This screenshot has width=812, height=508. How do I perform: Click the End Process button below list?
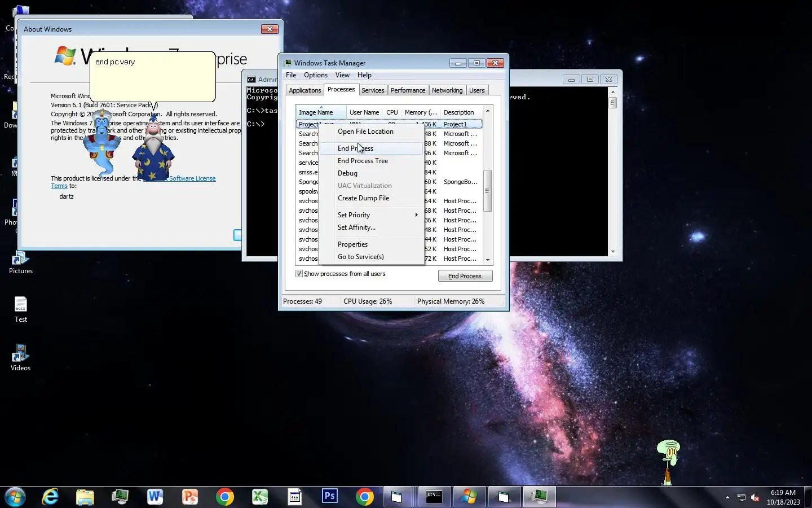[x=465, y=276]
